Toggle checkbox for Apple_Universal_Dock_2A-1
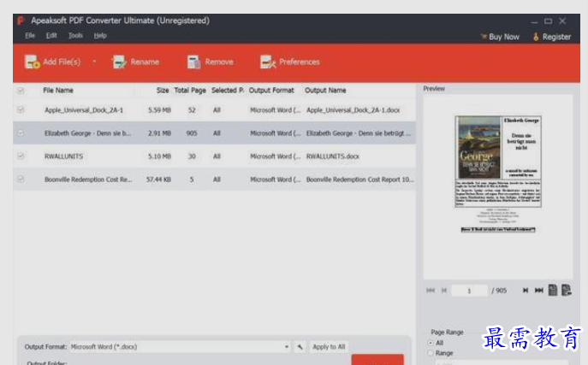Viewport: 588px width, 365px height. click(x=21, y=109)
